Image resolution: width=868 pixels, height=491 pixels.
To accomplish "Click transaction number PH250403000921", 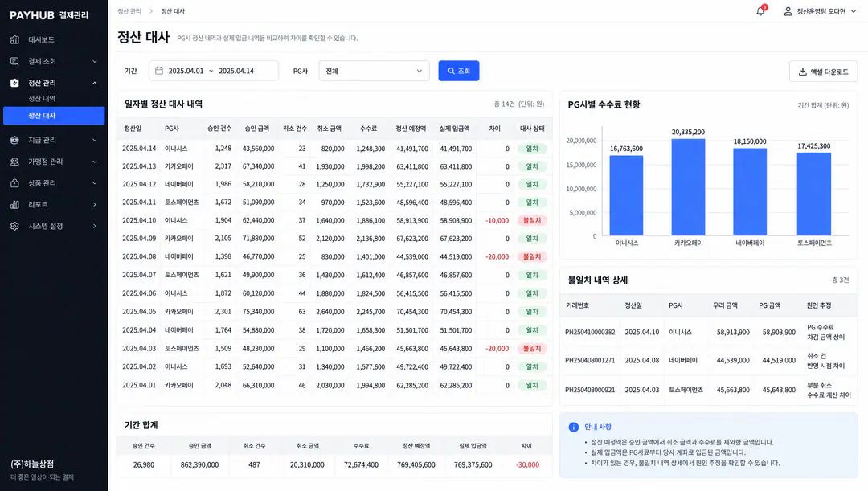I will tap(590, 390).
